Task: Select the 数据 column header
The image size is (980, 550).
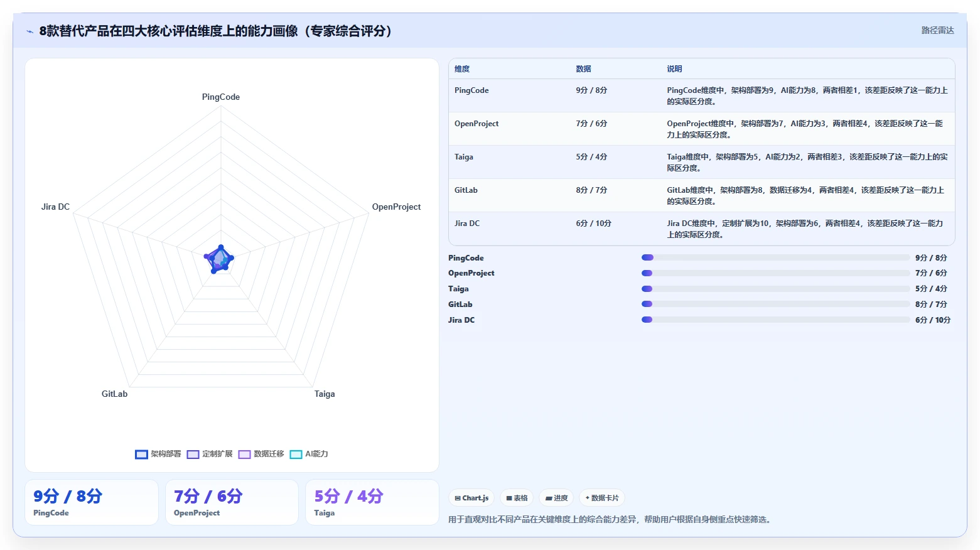Action: (583, 69)
